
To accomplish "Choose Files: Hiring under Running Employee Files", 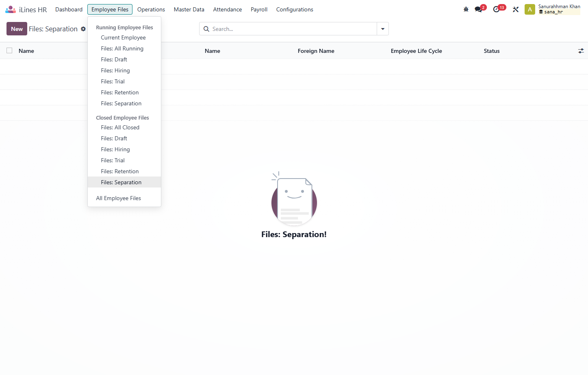I will tap(124, 70).
